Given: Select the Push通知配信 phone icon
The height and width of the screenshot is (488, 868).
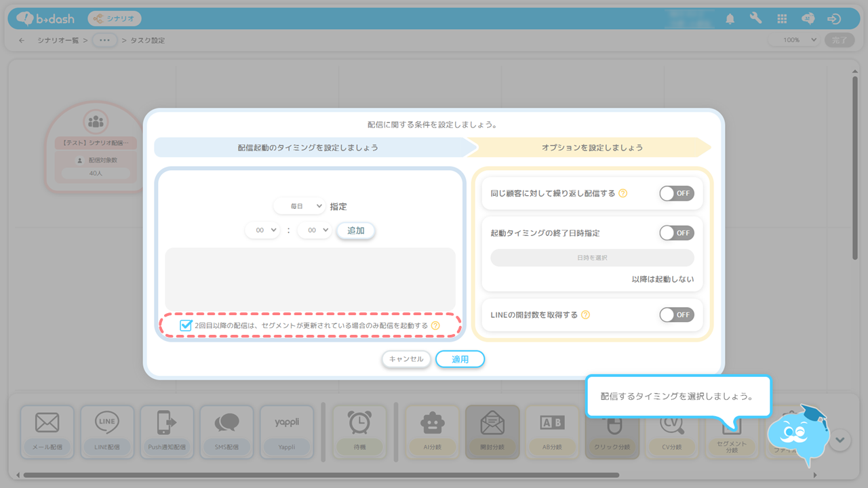Looking at the screenshot, I should [x=166, y=422].
